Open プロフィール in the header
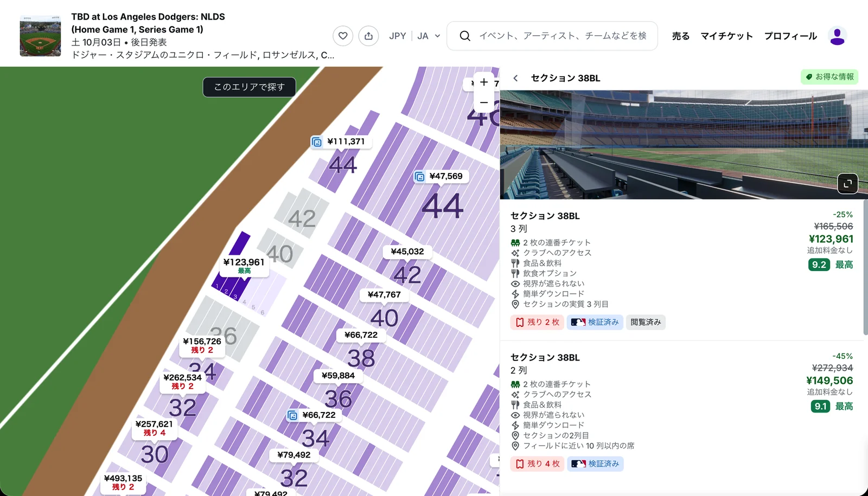This screenshot has height=496, width=868. pos(790,36)
